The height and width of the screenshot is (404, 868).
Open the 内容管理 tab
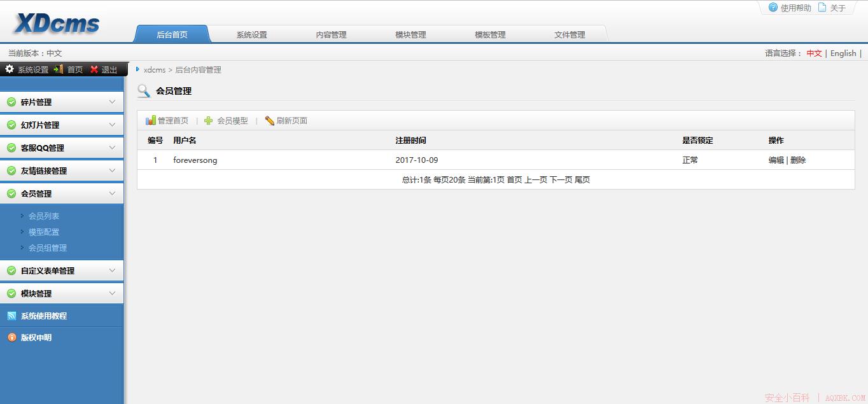(x=330, y=34)
